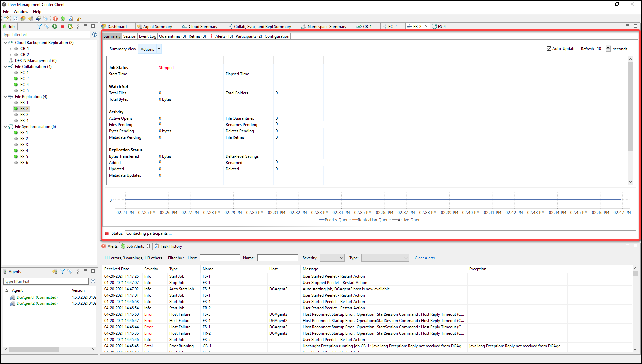Click the pie chart icon in the top toolbar
642x364 pixels.
[x=23, y=19]
